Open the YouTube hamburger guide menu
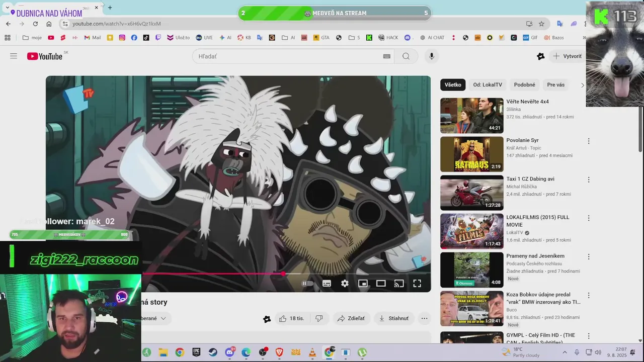 pyautogui.click(x=14, y=56)
